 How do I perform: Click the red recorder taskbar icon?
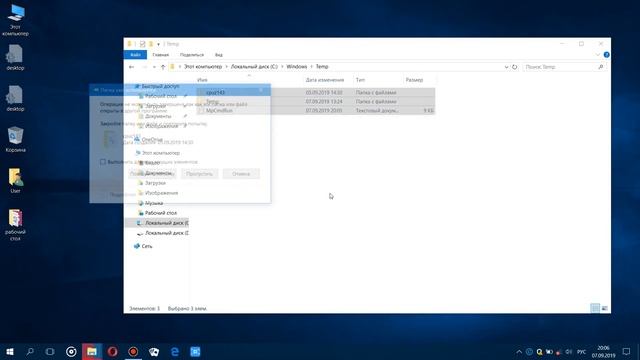point(133,351)
